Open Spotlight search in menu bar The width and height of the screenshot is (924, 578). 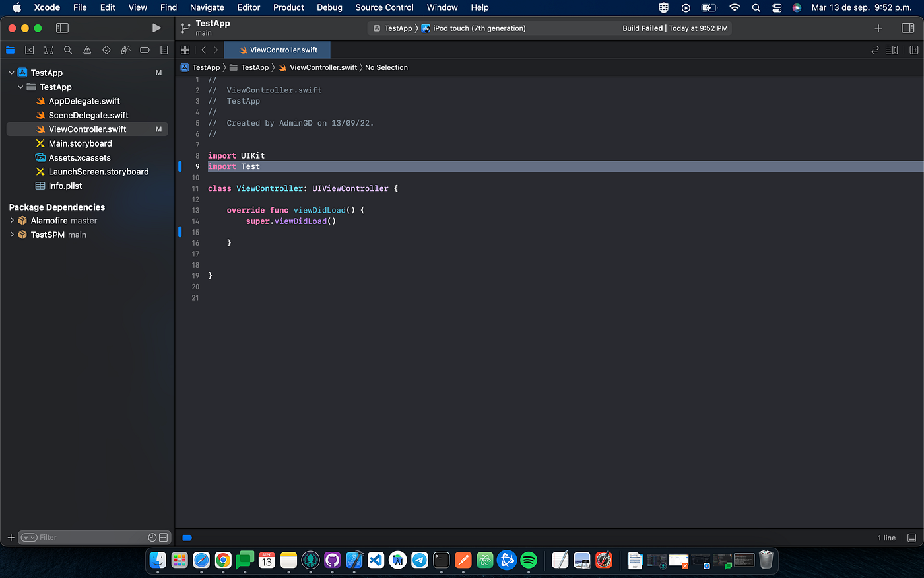point(756,7)
